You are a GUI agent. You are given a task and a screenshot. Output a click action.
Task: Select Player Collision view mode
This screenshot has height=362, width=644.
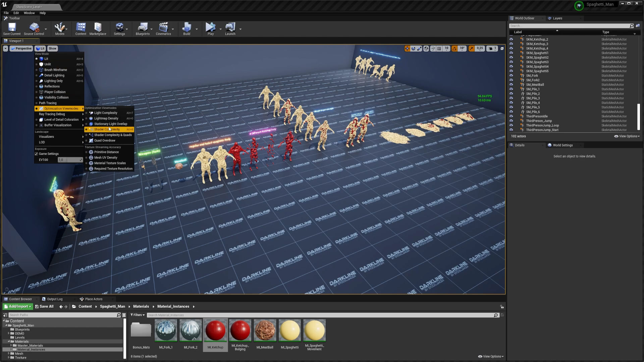point(59,92)
